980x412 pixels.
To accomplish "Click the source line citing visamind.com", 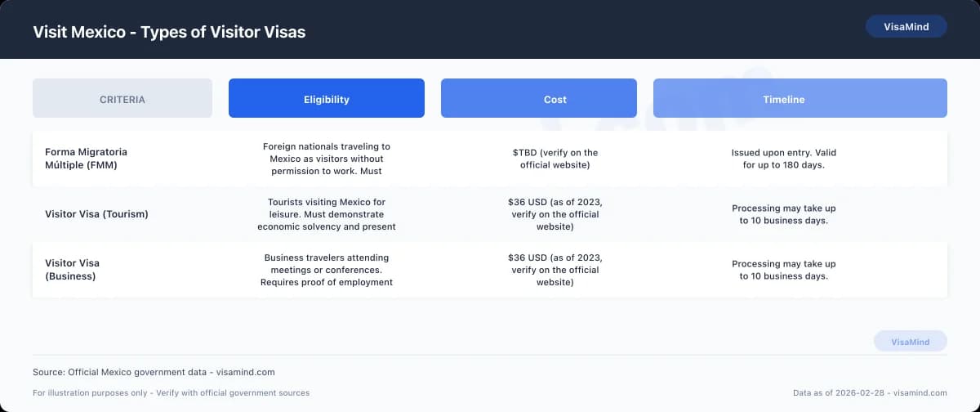I will click(x=154, y=372).
